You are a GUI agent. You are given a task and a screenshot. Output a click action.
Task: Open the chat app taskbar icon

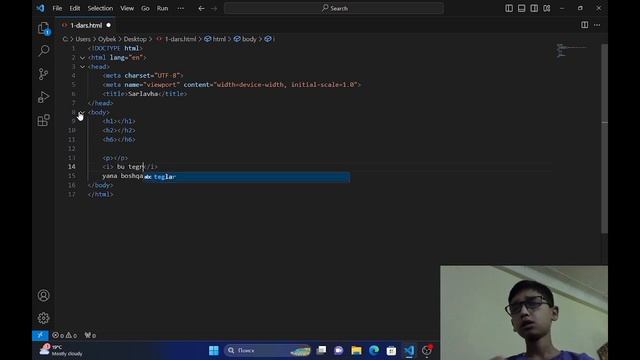pos(339,351)
